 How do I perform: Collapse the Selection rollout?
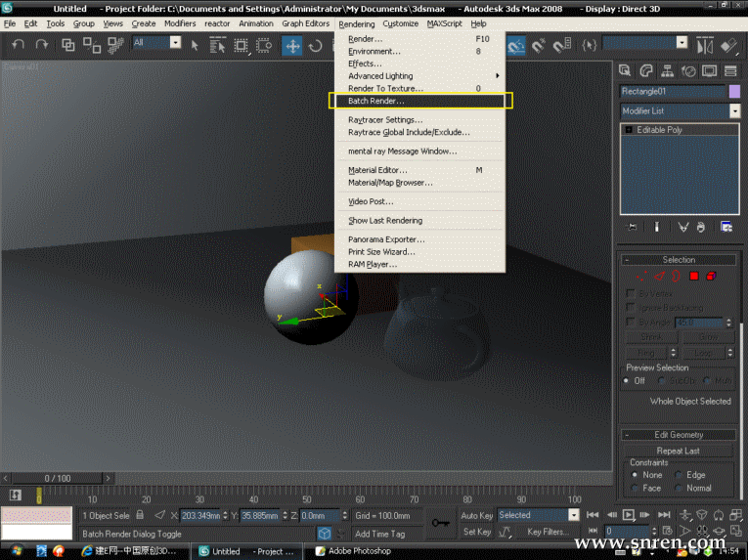pos(679,260)
